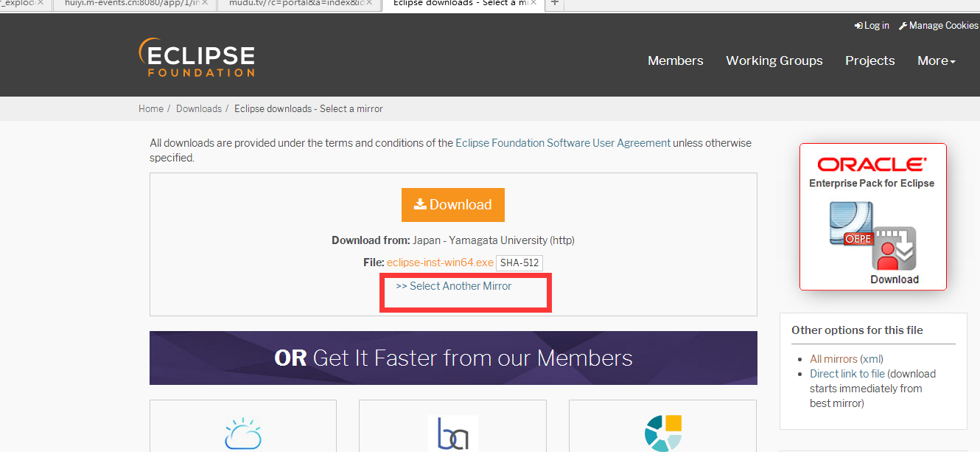Open the Projects menu item
980x452 pixels.
tap(870, 60)
